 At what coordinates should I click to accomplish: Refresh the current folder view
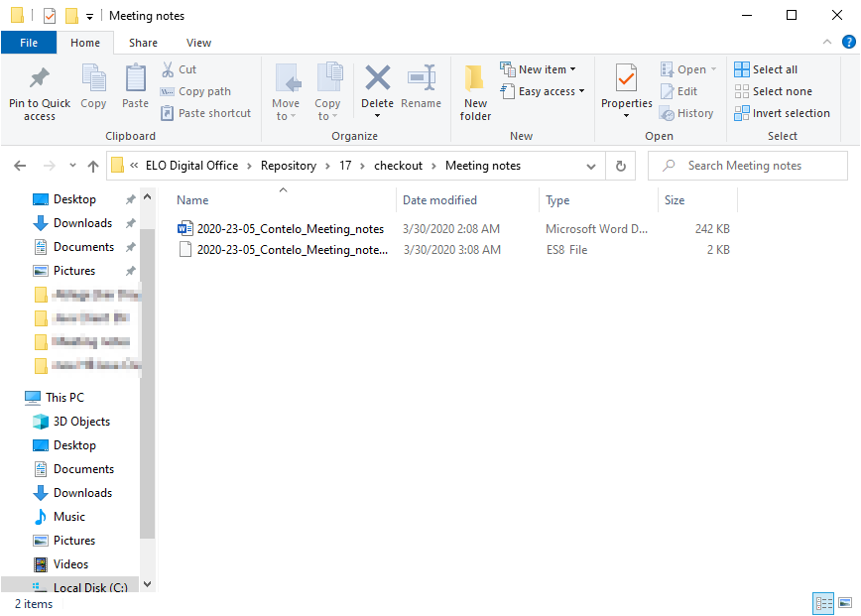point(621,166)
